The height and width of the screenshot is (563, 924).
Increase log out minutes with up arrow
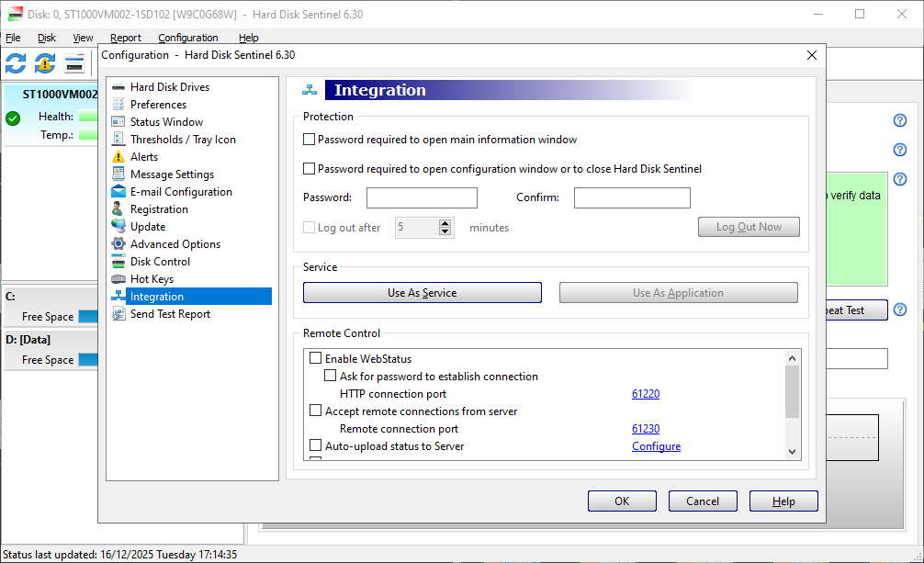click(445, 223)
